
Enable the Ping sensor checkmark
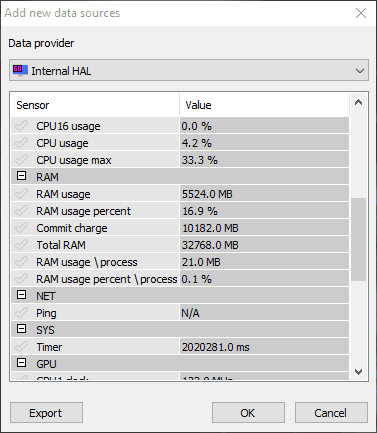pos(21,313)
